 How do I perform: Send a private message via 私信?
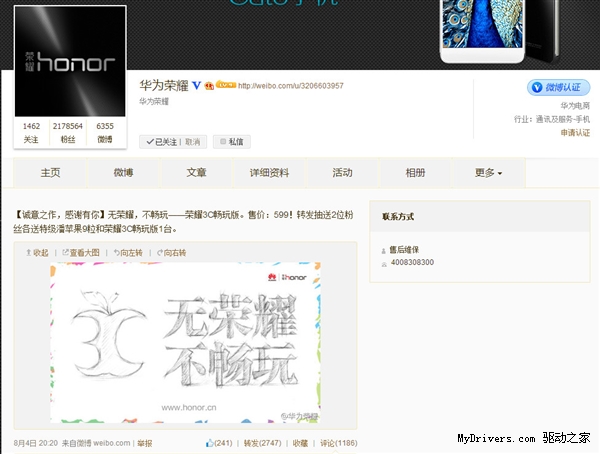(x=232, y=142)
